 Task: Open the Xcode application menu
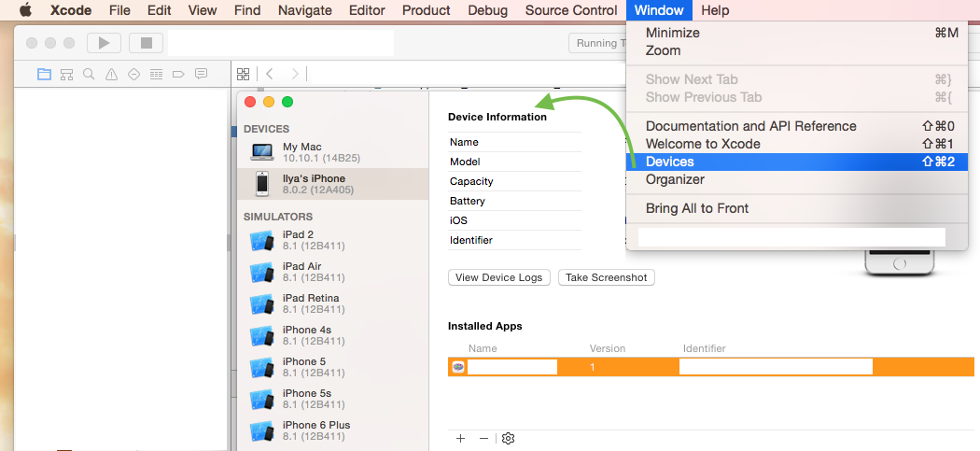click(71, 10)
